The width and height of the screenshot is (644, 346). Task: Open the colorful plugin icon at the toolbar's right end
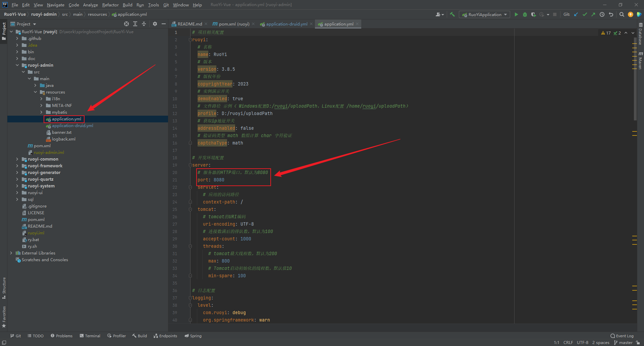639,14
